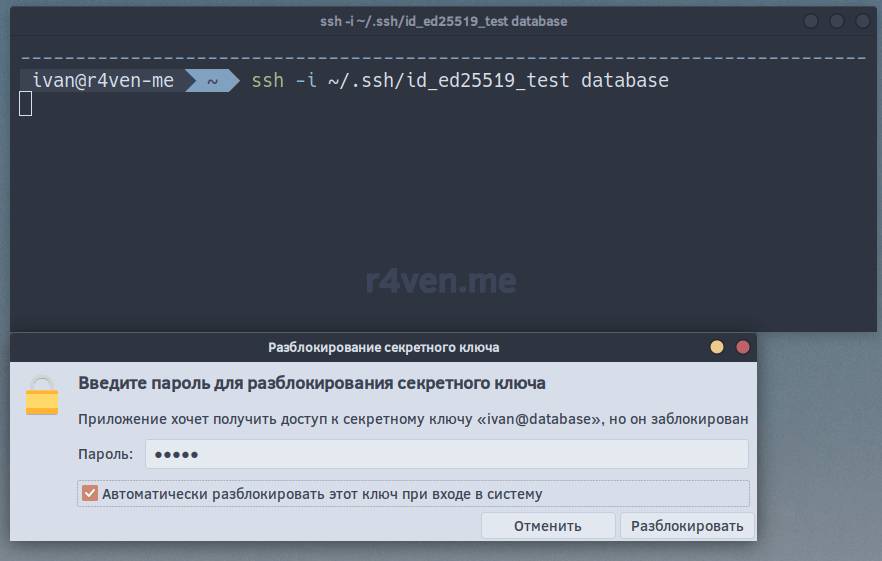The width and height of the screenshot is (882, 561).
Task: Click the r4ven.me watermark in the terminal
Action: [x=441, y=282]
